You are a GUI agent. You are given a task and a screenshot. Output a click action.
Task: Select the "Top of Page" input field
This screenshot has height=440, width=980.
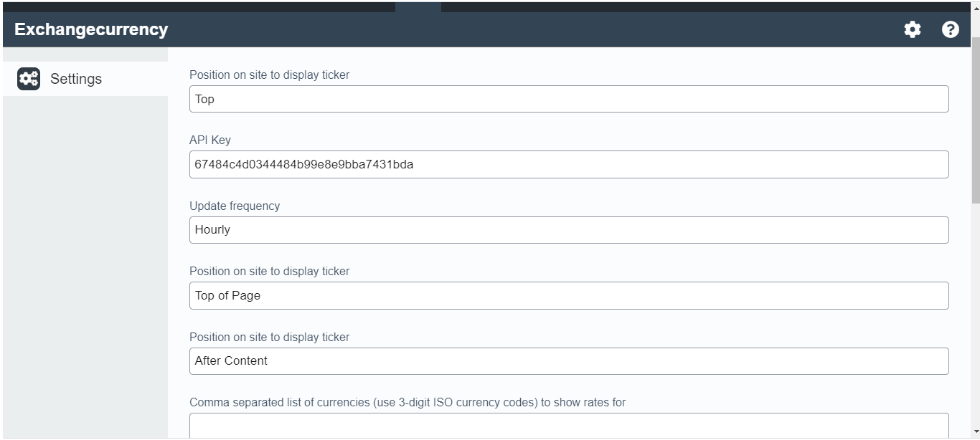[x=568, y=295]
